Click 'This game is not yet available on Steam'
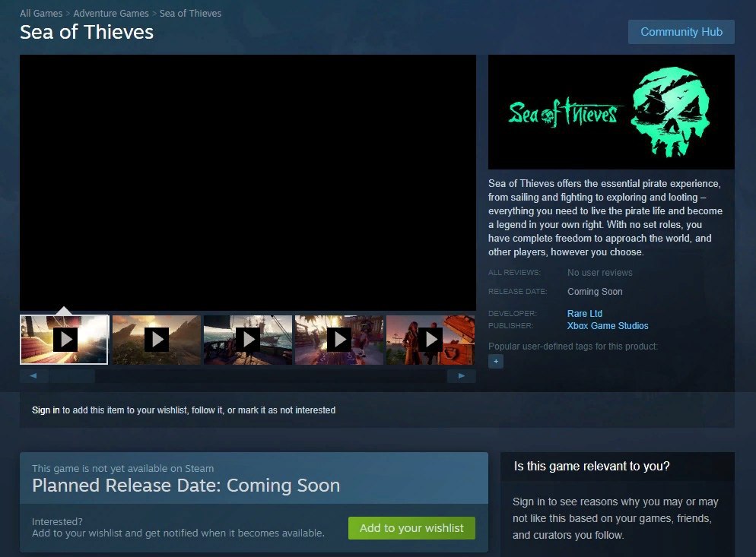756x557 pixels. (123, 468)
